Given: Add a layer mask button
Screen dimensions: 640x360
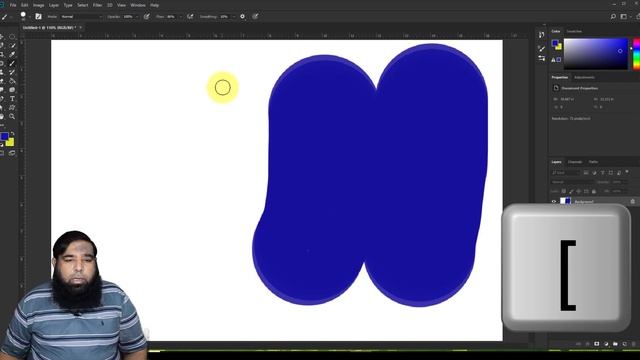Looking at the screenshot, I should pyautogui.click(x=597, y=344).
